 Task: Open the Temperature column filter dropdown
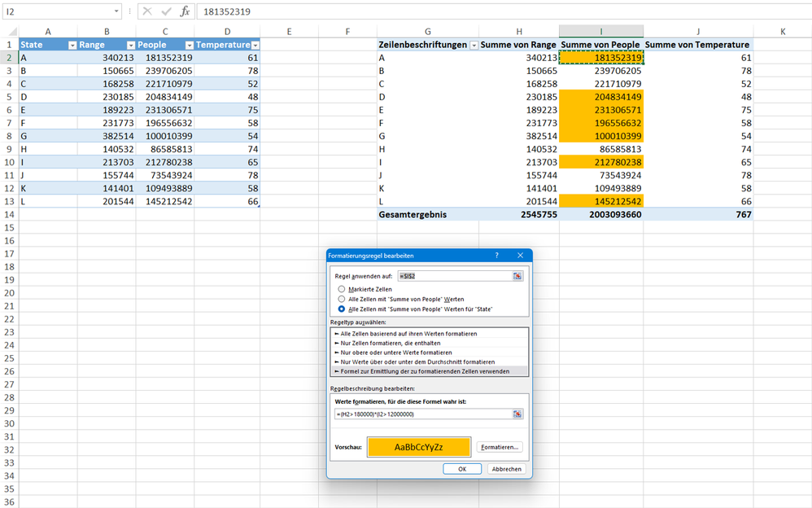click(255, 46)
